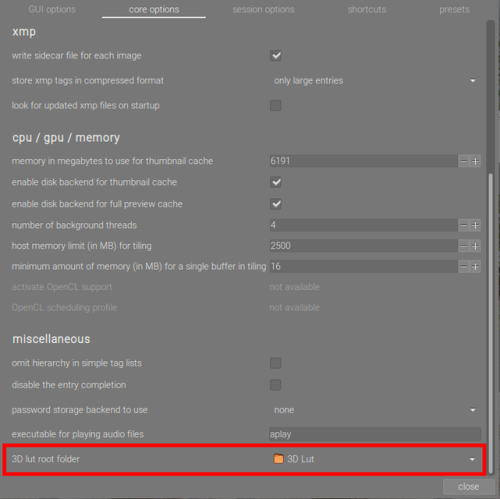The image size is (500, 499).
Task: Increase number of background threads
Action: click(475, 225)
